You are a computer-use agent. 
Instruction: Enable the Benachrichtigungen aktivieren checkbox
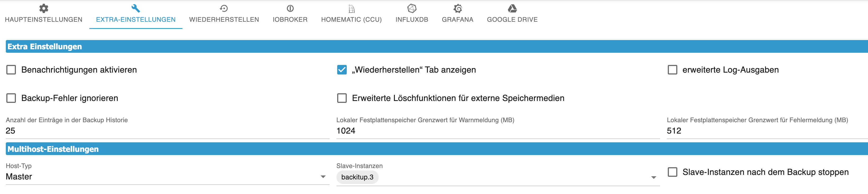pos(11,70)
